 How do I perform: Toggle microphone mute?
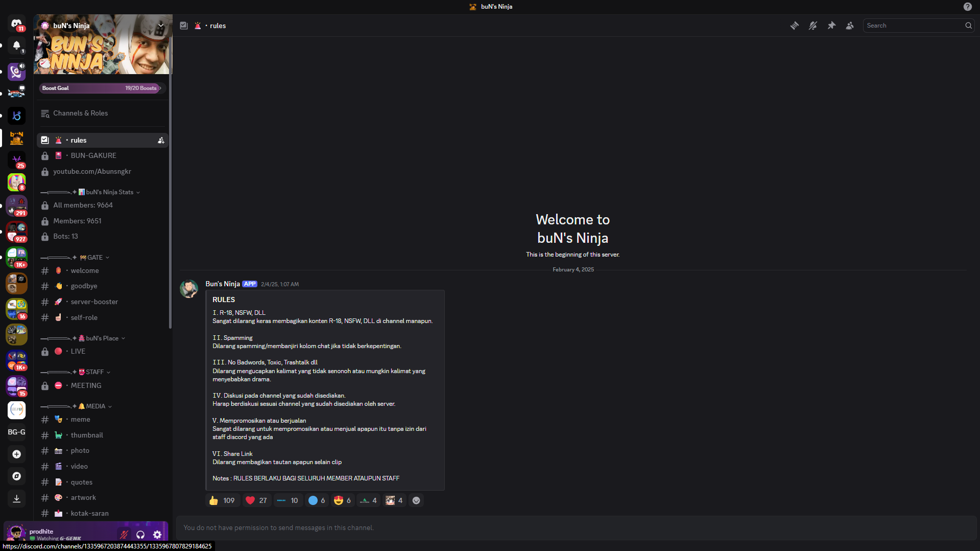124,535
